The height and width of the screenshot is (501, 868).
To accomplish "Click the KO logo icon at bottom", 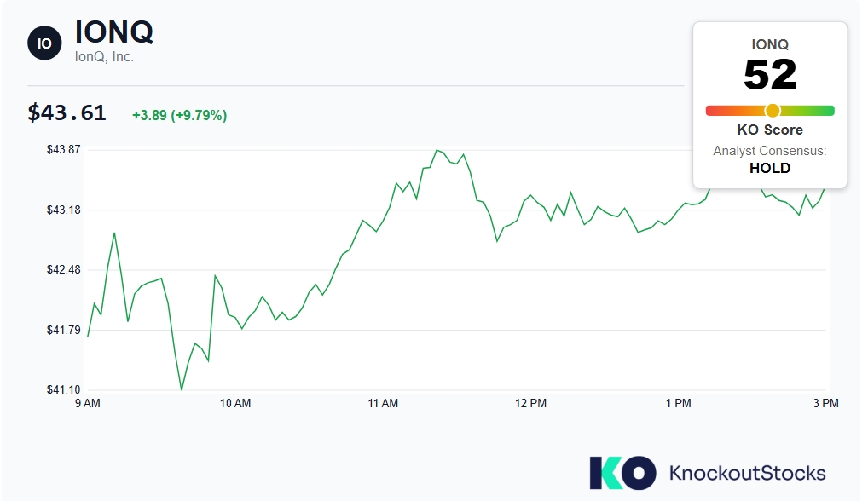I will coord(622,473).
